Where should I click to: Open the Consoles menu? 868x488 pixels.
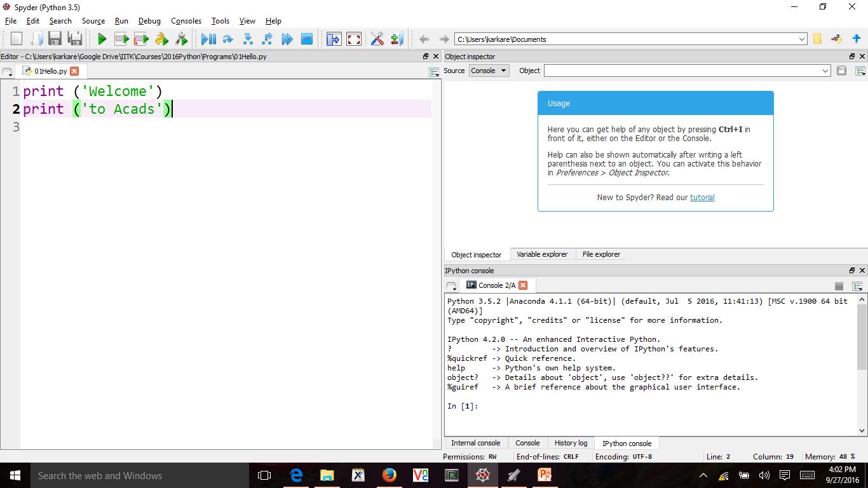coord(186,20)
